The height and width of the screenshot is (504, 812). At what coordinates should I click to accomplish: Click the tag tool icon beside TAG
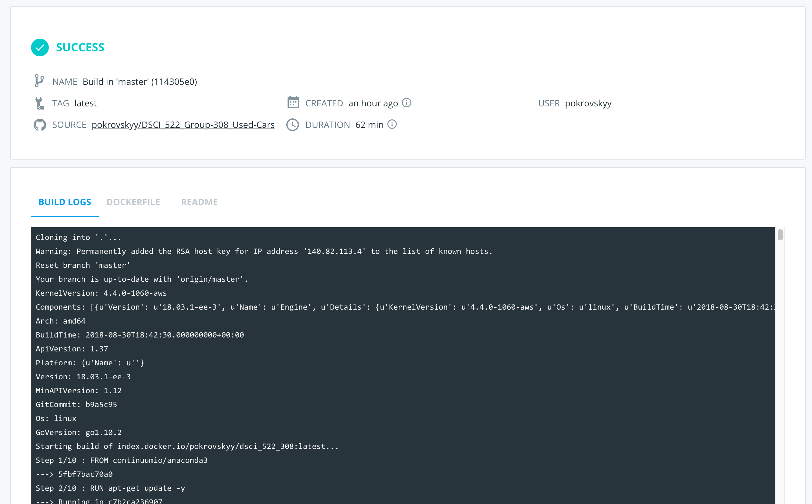tap(40, 103)
